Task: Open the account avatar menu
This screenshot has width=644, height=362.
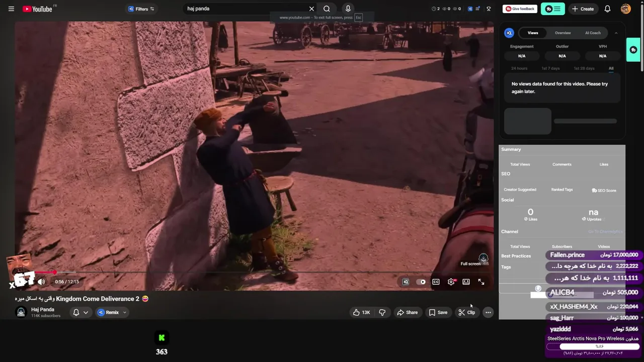Action: (x=625, y=9)
